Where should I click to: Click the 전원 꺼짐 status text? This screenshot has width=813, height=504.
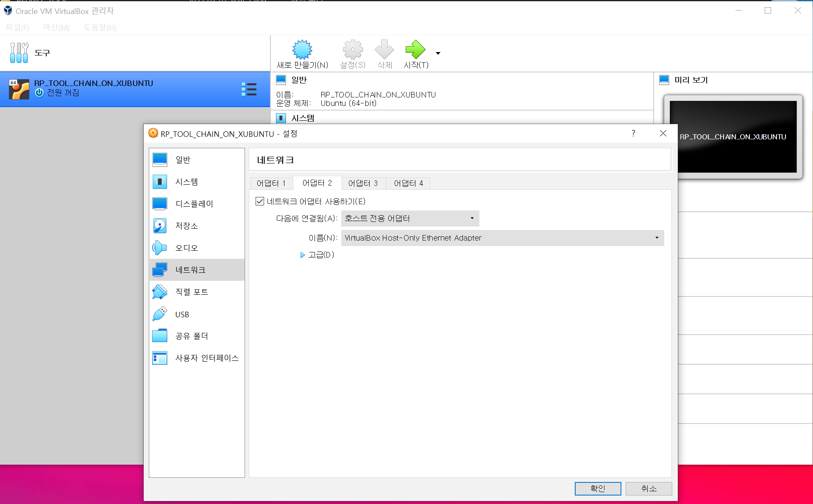point(63,93)
